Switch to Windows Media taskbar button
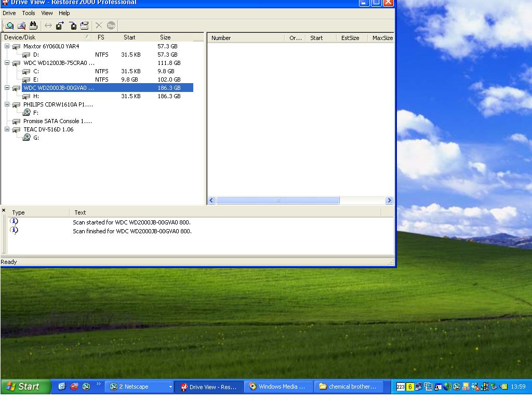Viewport: 532px width, 399px height. click(x=277, y=387)
